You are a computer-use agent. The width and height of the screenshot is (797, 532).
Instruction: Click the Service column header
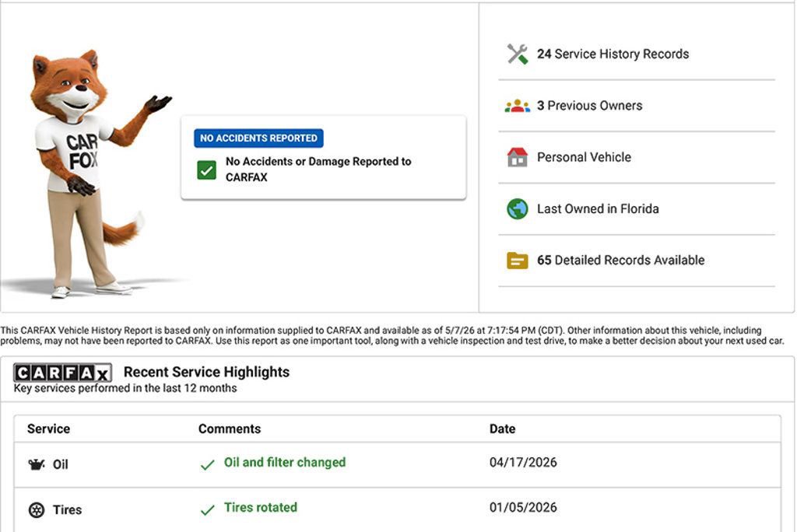[49, 429]
